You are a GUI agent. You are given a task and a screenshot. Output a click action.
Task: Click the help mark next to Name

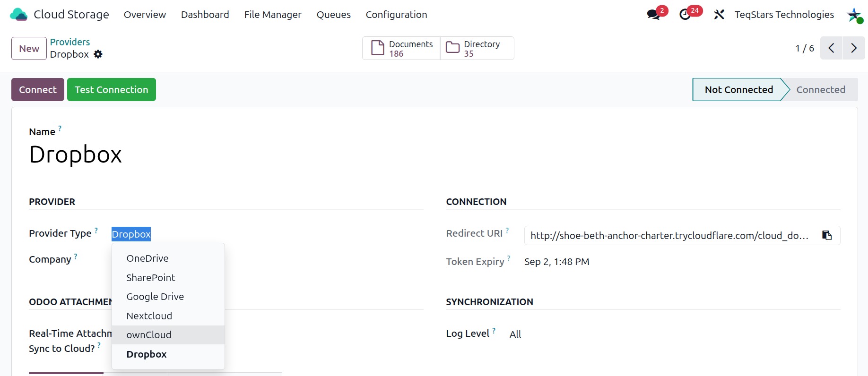[x=60, y=128]
